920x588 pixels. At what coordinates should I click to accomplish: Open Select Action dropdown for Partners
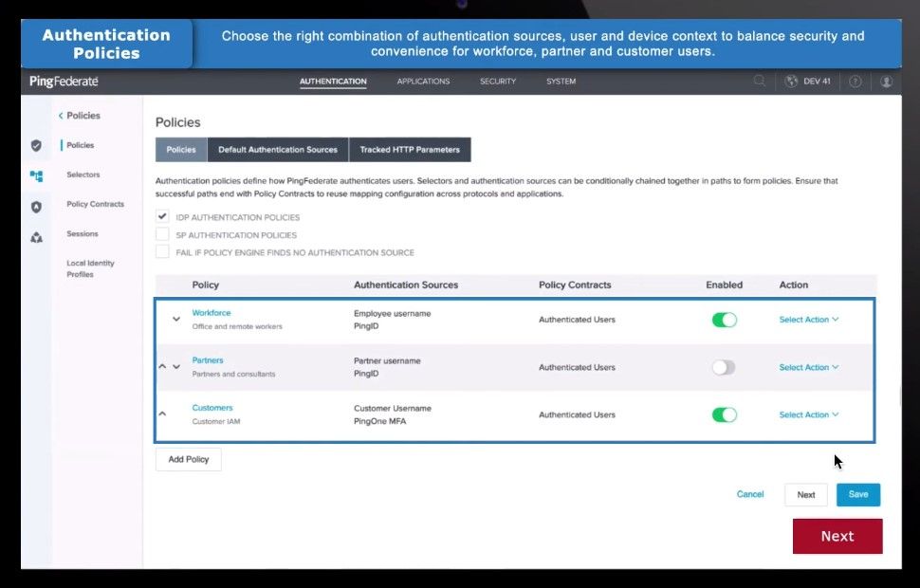tap(808, 367)
